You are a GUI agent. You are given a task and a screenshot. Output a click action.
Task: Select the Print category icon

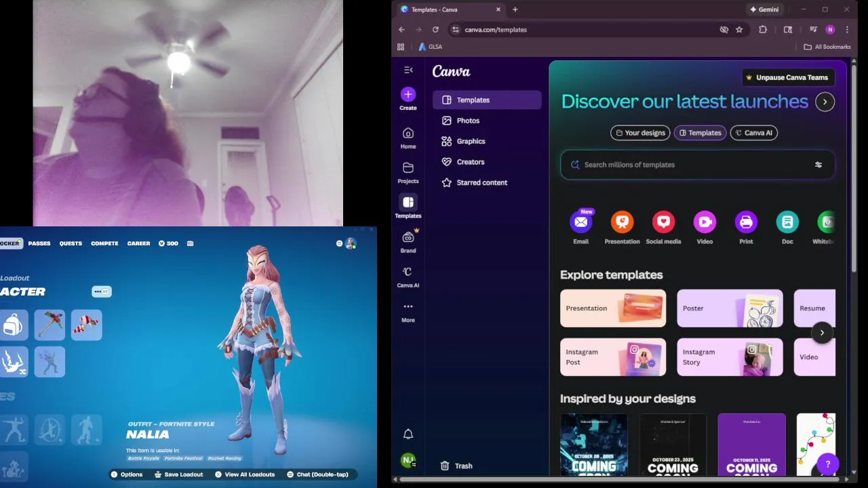tap(746, 222)
